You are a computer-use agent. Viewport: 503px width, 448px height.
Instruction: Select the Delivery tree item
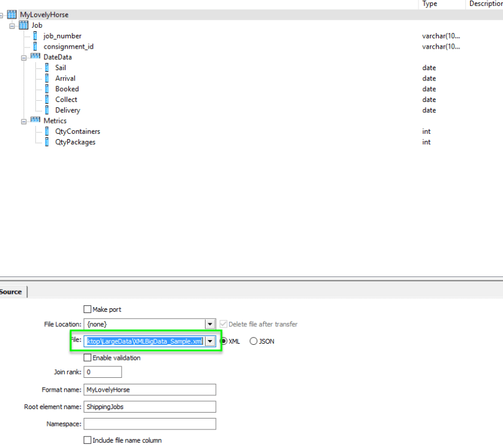(68, 110)
